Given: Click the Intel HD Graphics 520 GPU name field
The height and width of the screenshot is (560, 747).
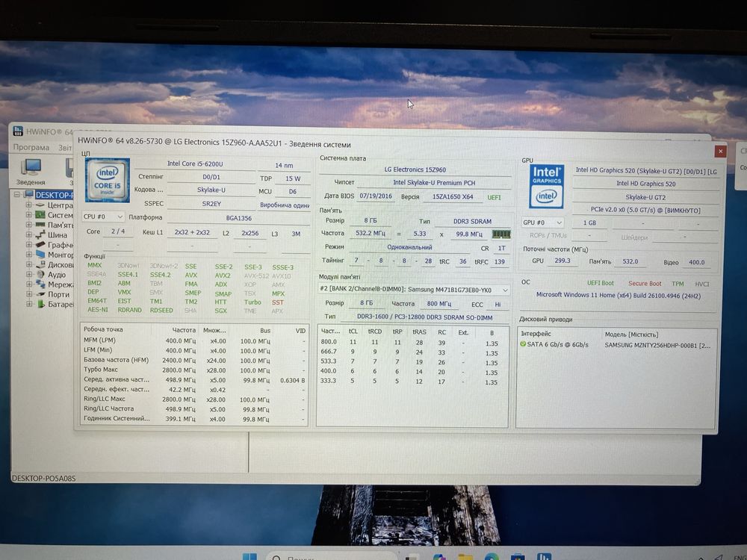Looking at the screenshot, I should pyautogui.click(x=645, y=184).
